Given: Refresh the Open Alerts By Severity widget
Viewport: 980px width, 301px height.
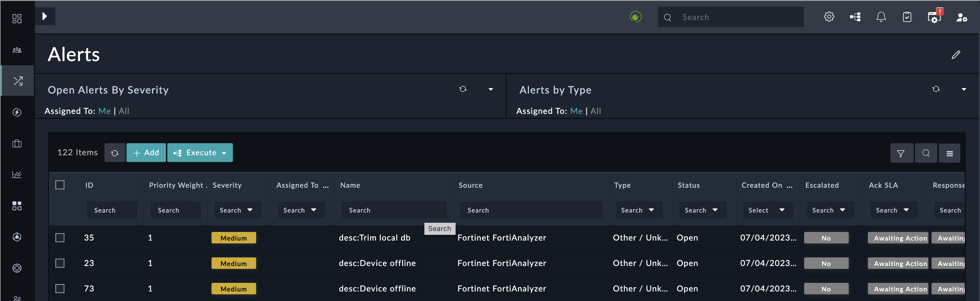Looking at the screenshot, I should tap(463, 89).
